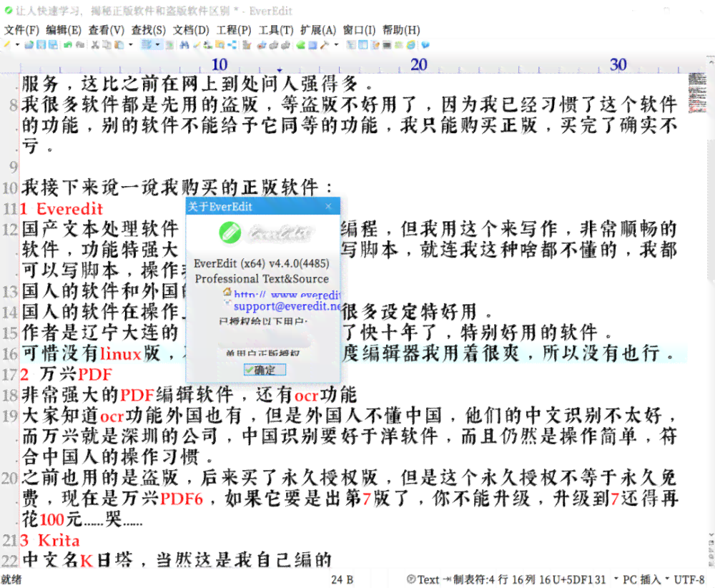
Task: Click the red 'PDF6' text on line 20
Action: (x=182, y=499)
